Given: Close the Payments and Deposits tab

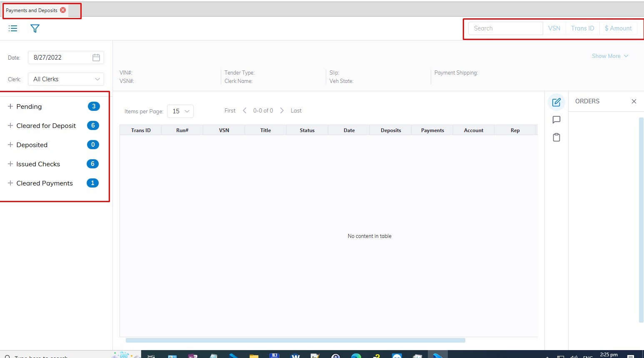Looking at the screenshot, I should 63,10.
